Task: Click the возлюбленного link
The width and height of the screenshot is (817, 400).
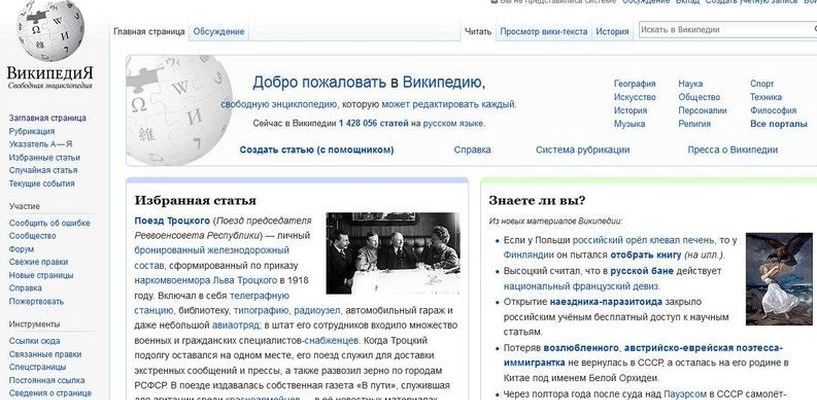Action: (581, 347)
